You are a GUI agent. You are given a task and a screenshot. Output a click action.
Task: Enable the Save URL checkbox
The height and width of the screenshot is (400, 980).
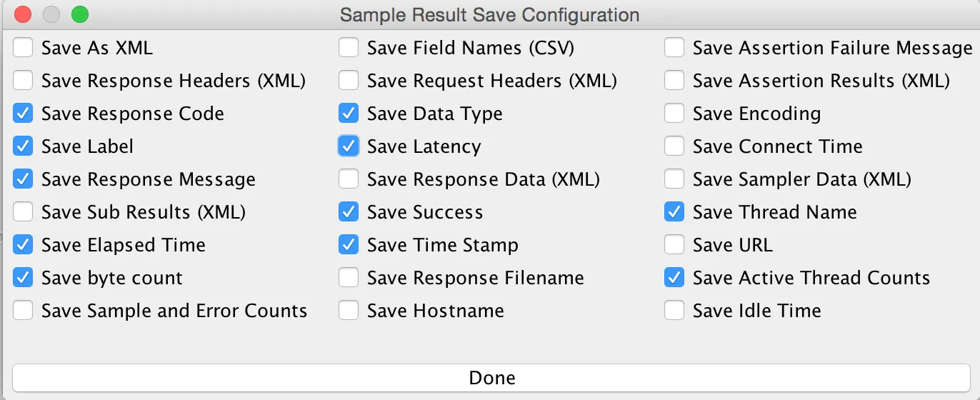[x=674, y=245]
